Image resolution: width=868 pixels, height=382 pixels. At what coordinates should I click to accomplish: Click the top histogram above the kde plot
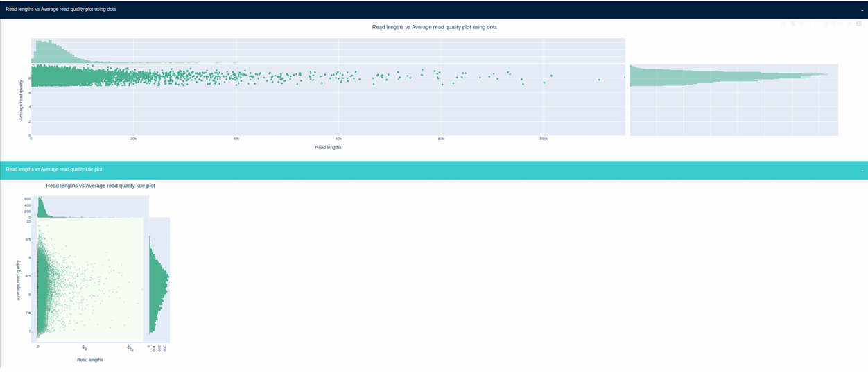90,207
